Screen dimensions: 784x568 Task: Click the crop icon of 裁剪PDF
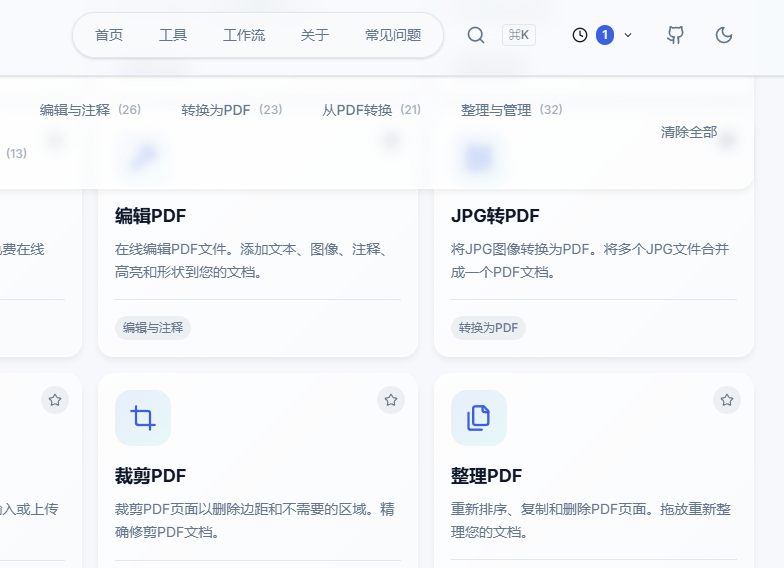click(x=143, y=418)
